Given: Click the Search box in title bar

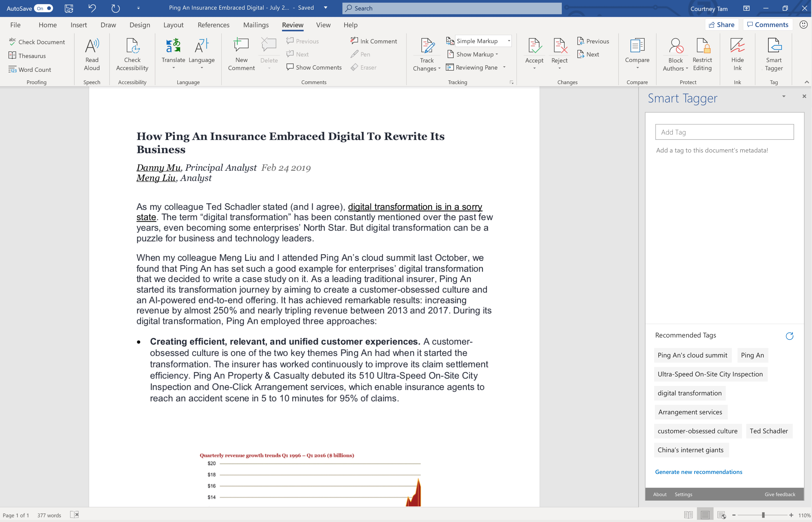Looking at the screenshot, I should point(452,8).
